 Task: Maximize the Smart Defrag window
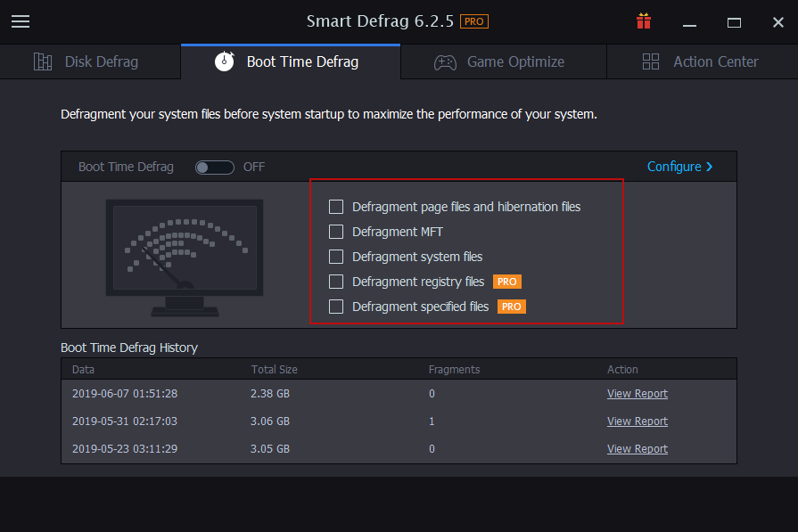click(x=734, y=22)
